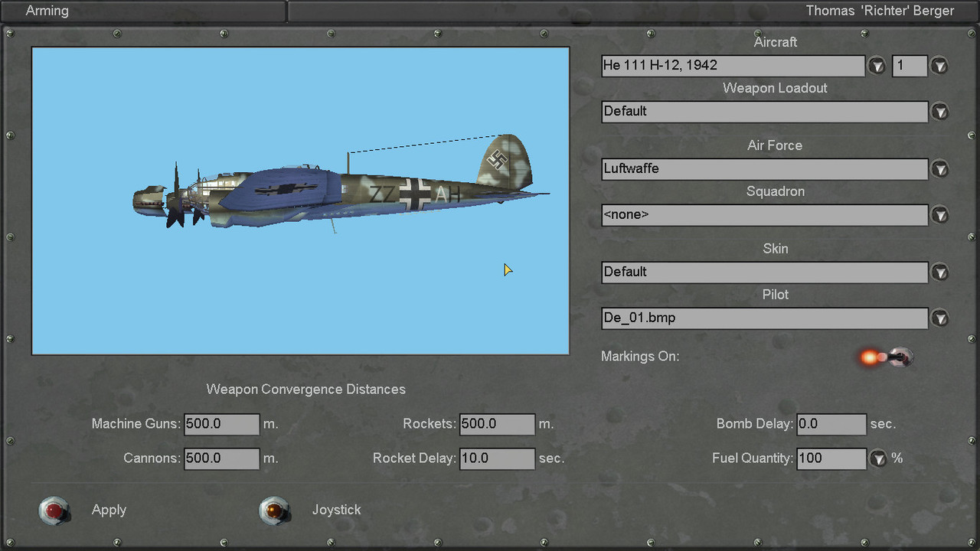Click the Fuel Quantity value field

[831, 458]
